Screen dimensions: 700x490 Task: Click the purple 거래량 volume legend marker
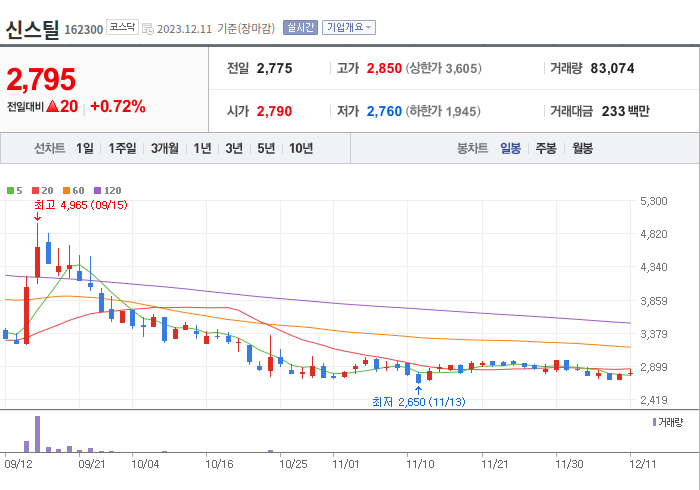(654, 422)
